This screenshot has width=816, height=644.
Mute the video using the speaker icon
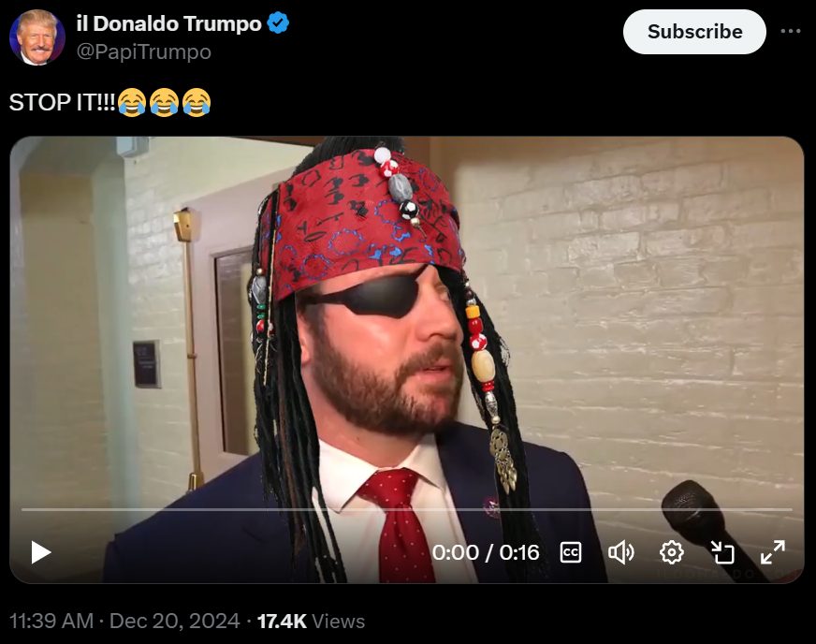(620, 552)
